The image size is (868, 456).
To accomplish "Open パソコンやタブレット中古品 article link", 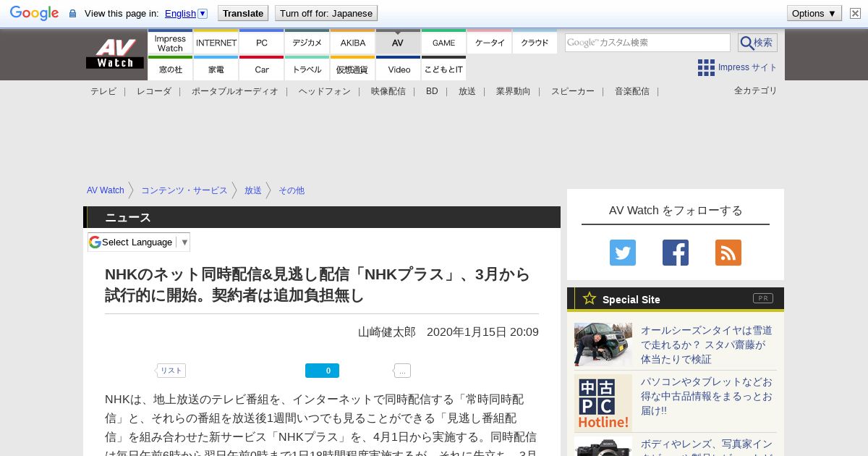I will [707, 396].
